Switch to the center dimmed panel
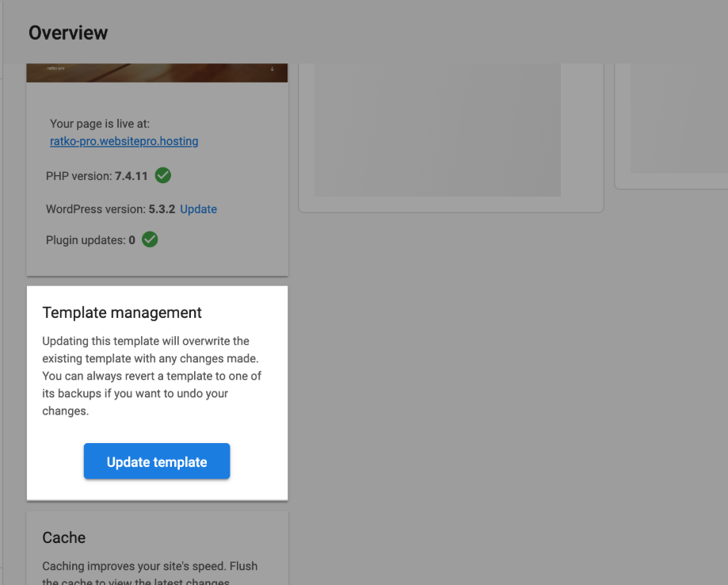The width and height of the screenshot is (728, 585). pyautogui.click(x=451, y=135)
